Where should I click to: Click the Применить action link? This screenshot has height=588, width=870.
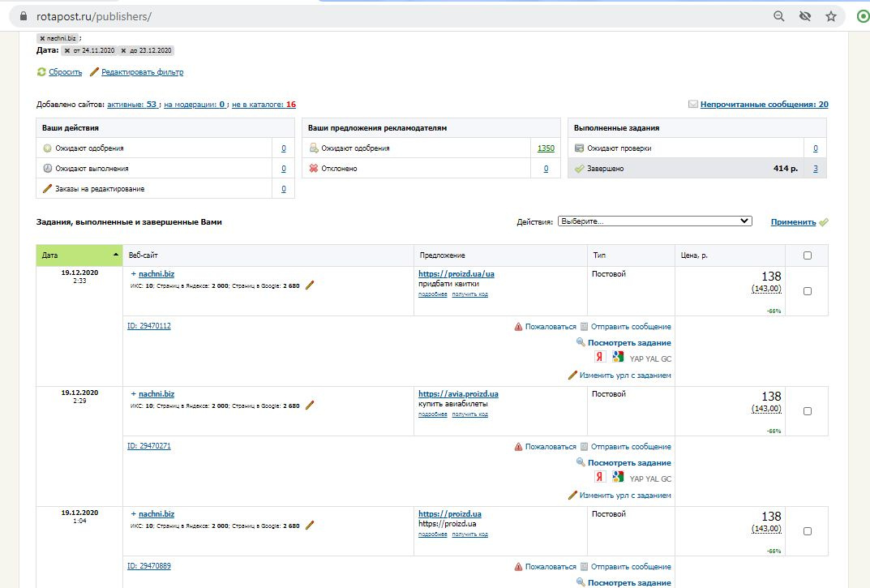(x=793, y=222)
